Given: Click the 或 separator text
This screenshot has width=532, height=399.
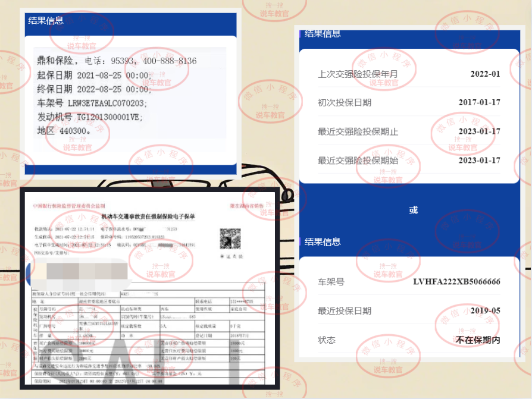Looking at the screenshot, I should 413,210.
